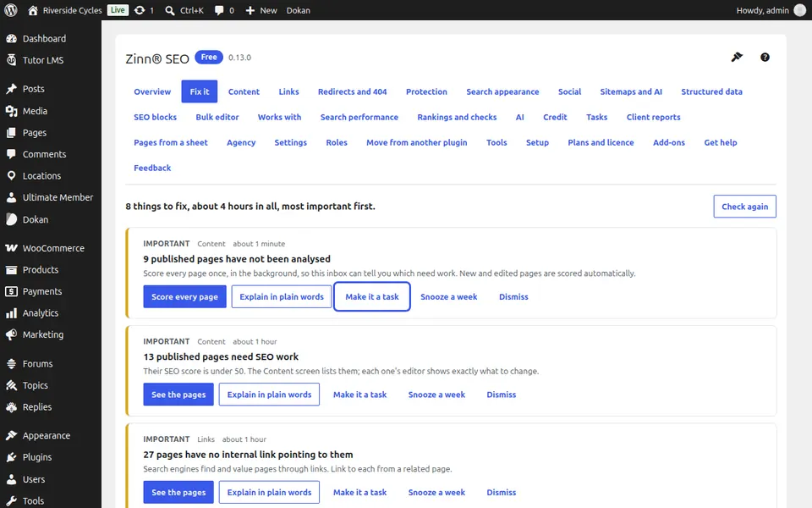The width and height of the screenshot is (812, 508).
Task: Select the Plans and licence tab
Action: [x=601, y=142]
